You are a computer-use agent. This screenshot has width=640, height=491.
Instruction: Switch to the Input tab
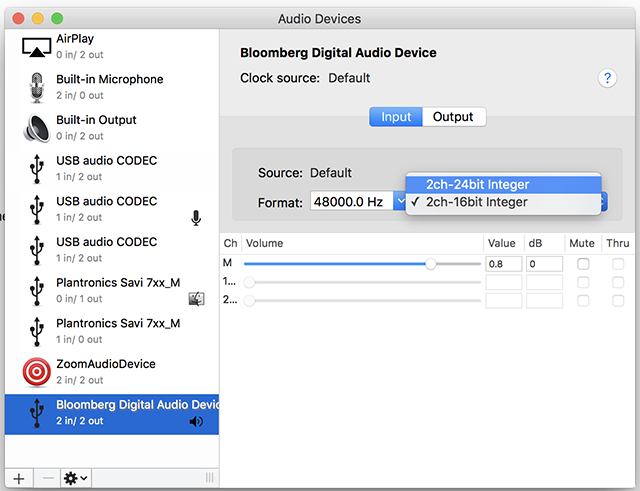coord(396,117)
